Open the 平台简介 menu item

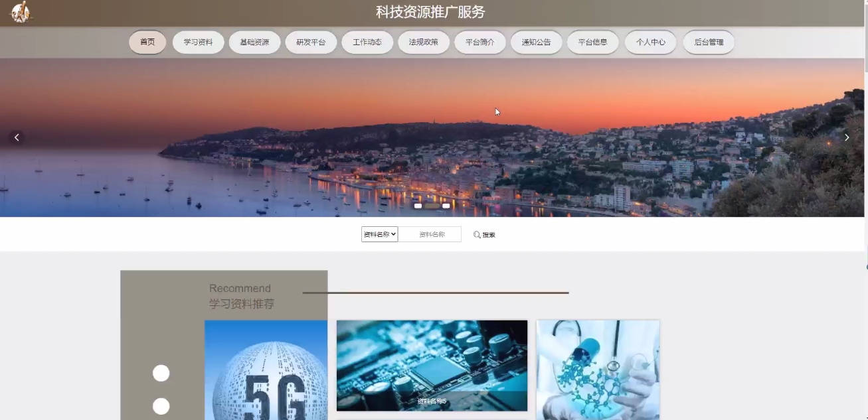pos(480,42)
